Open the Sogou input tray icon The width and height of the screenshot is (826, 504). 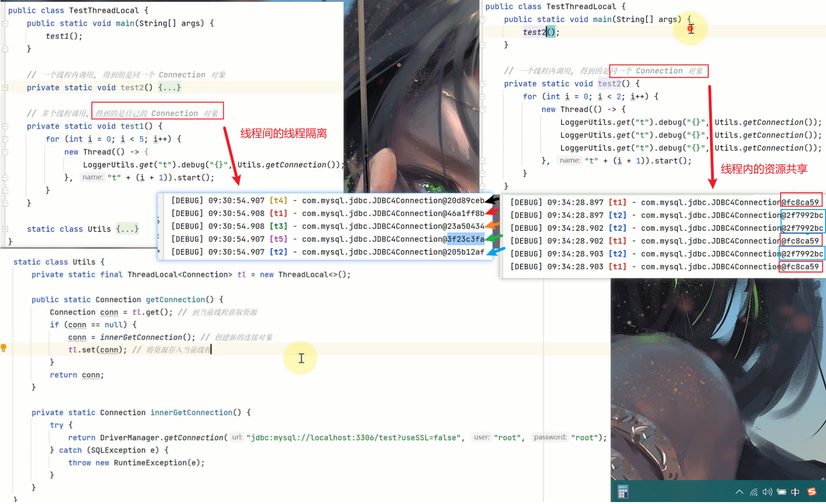(812, 492)
